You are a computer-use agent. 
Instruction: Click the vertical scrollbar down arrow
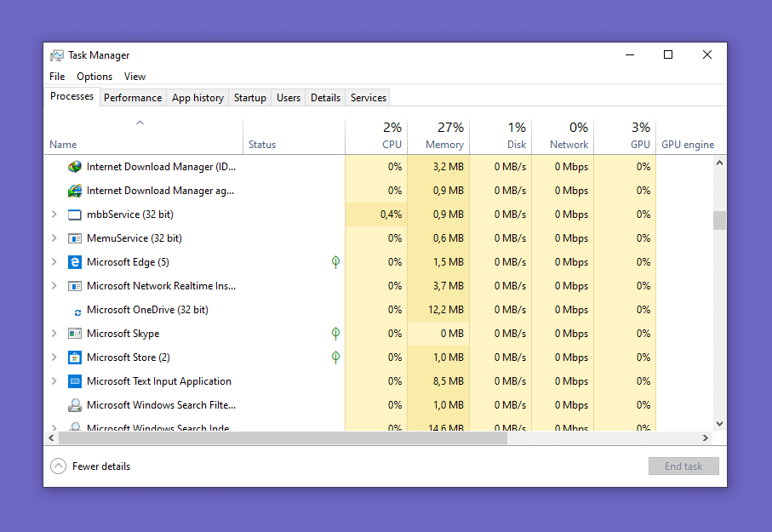click(719, 424)
